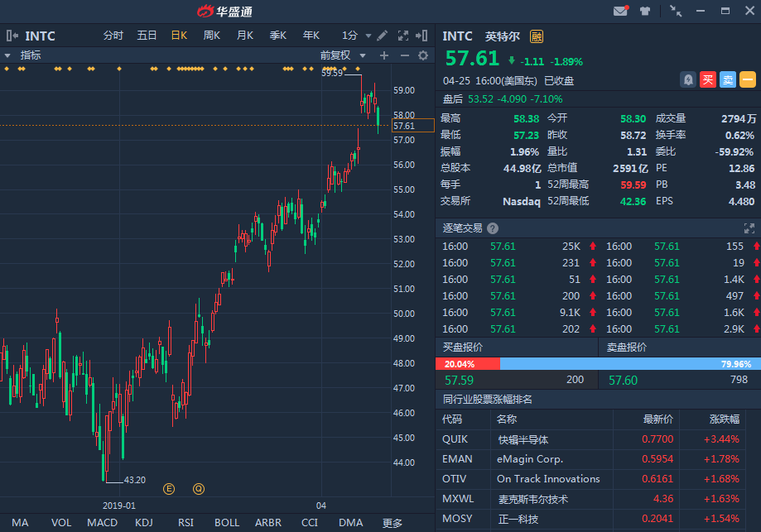This screenshot has height=532, width=761.
Task: Open the messages envelope icon
Action: coord(620,11)
